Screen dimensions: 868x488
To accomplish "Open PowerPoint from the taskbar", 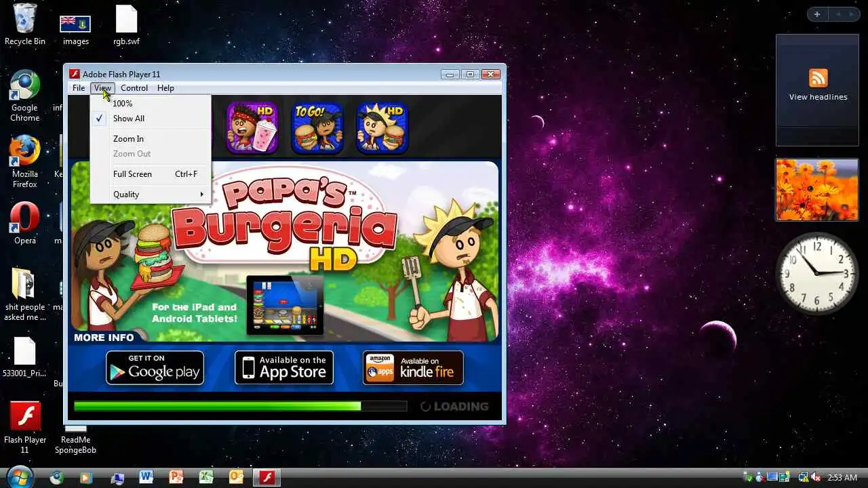I will pyautogui.click(x=176, y=477).
